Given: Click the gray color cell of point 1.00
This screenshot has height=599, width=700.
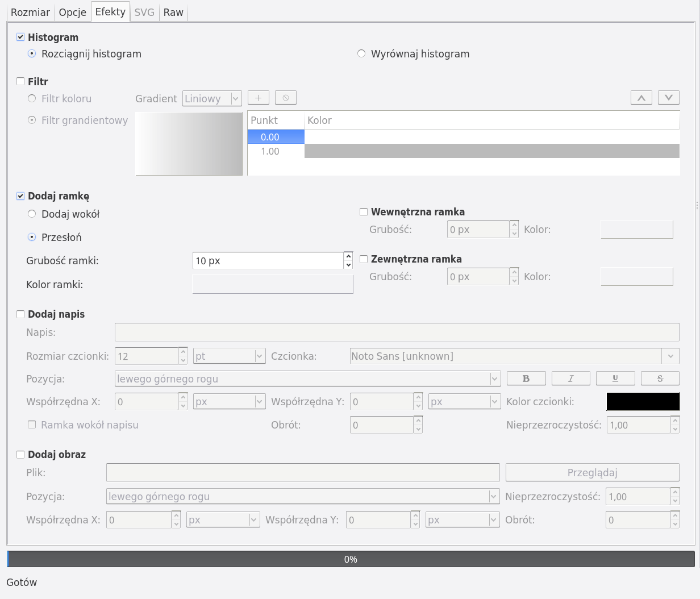Looking at the screenshot, I should point(492,151).
